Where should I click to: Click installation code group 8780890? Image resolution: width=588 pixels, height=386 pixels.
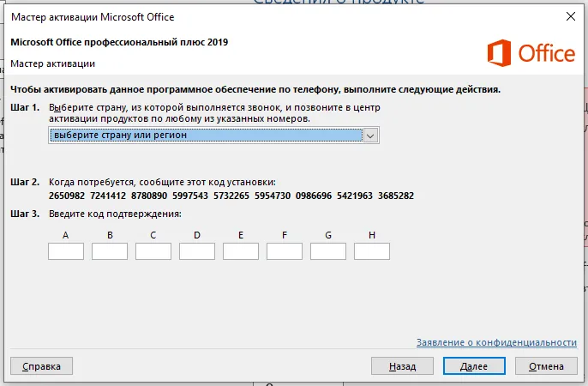point(149,196)
